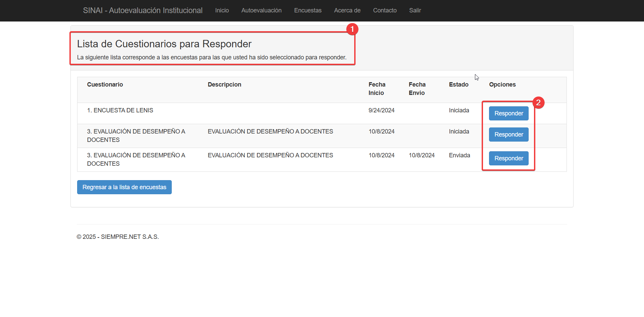Open the Encuestas menu item
The image size is (644, 317).
click(308, 10)
